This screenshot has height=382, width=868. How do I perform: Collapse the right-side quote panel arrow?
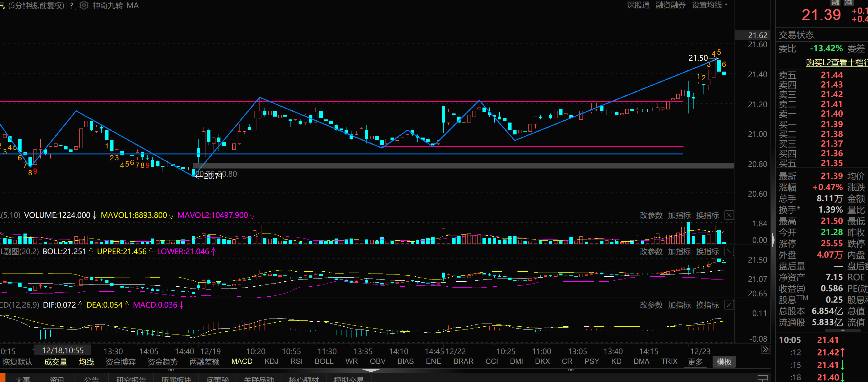(x=773, y=239)
